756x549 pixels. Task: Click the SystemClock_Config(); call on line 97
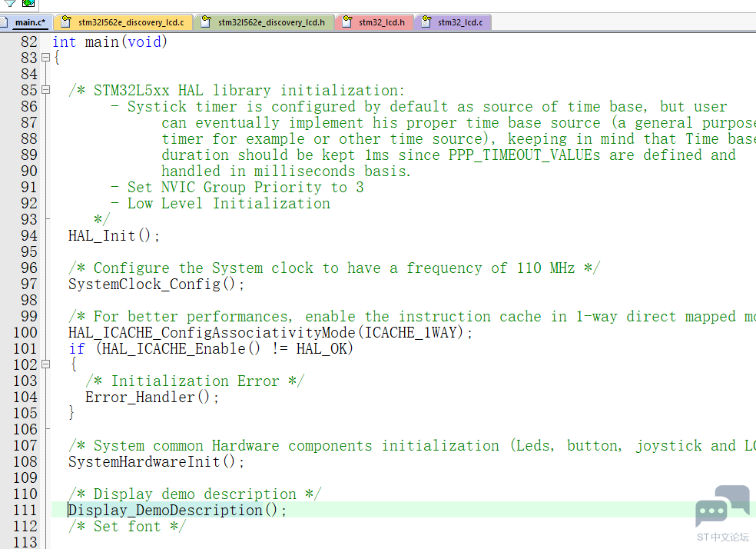coord(156,284)
